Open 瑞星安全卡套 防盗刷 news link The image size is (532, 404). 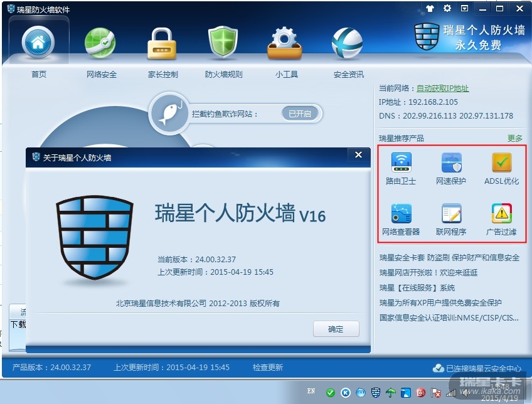coord(449,258)
